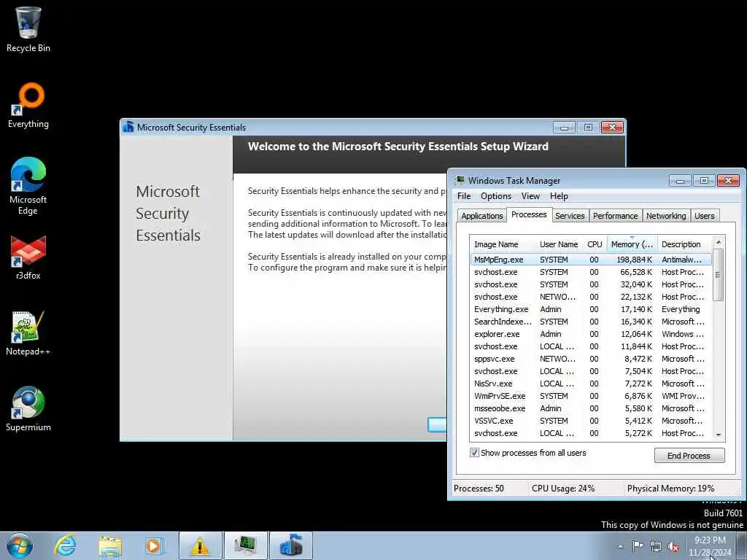Switch to Security Essentials taskbar button
The width and height of the screenshot is (747, 560).
[291, 545]
